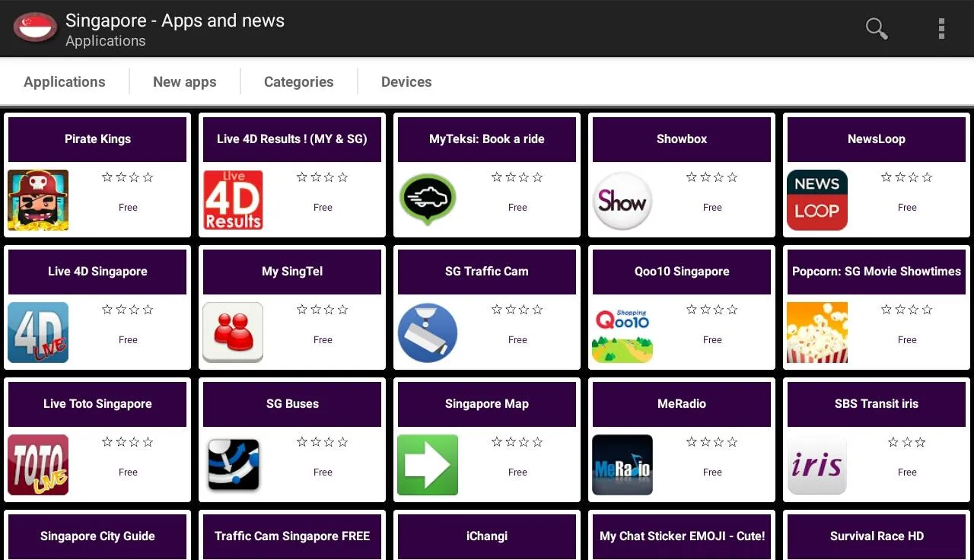Click the SG Traffic Cam title
974x560 pixels.
coord(487,272)
